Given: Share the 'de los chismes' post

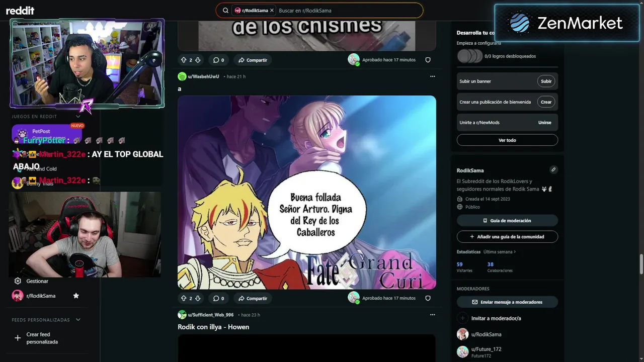Looking at the screenshot, I should [x=253, y=60].
